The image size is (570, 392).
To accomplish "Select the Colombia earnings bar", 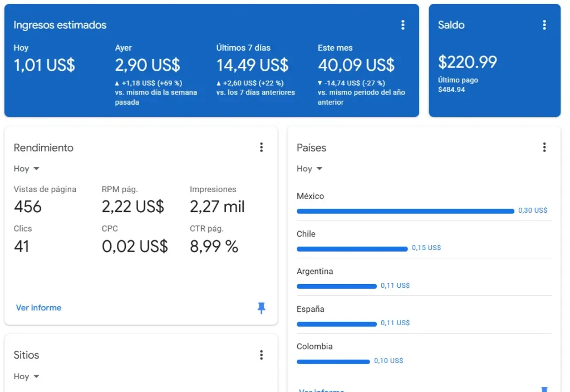I will pos(333,361).
